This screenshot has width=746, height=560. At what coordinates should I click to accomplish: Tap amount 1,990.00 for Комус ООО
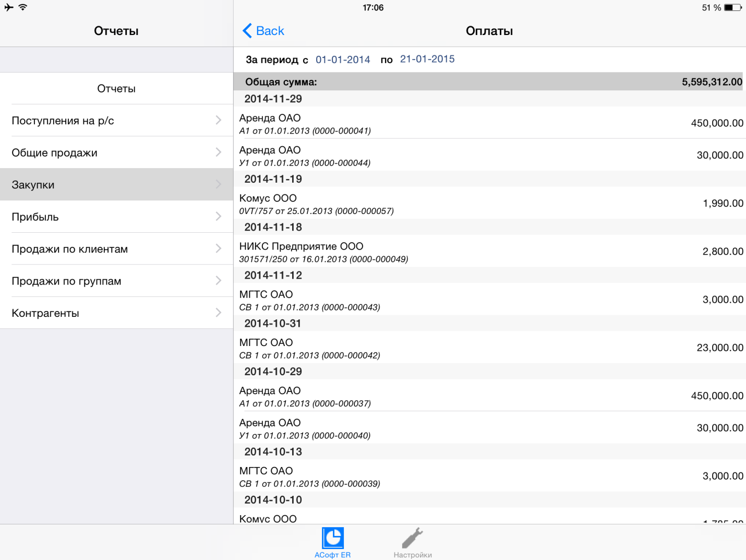tap(723, 204)
